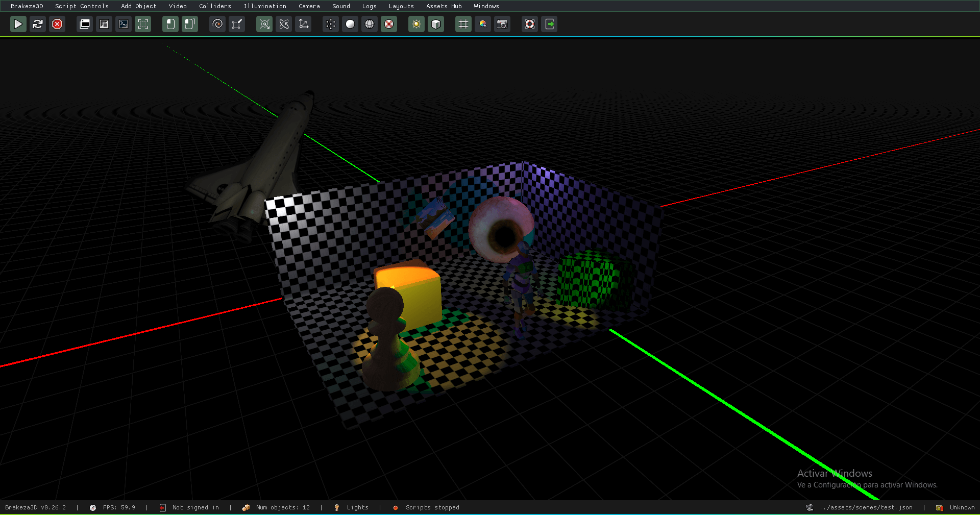The height and width of the screenshot is (515, 980).
Task: Click the camera screenshot icon
Action: click(502, 24)
